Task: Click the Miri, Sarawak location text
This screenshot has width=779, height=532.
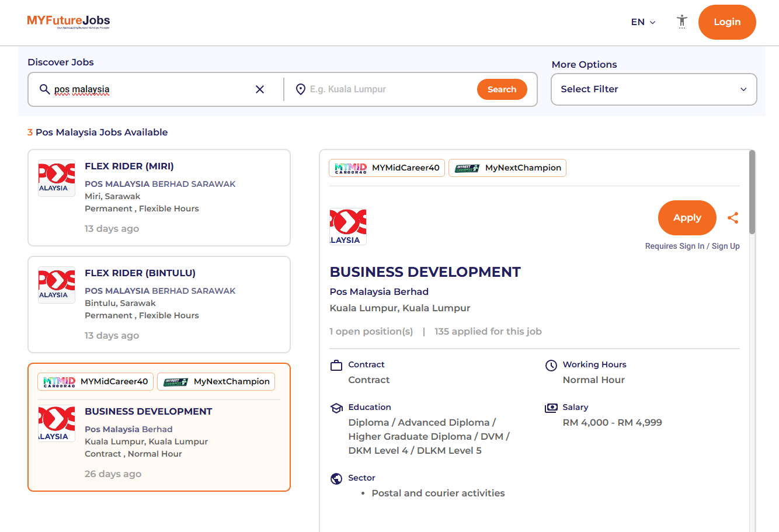Action: tap(113, 196)
